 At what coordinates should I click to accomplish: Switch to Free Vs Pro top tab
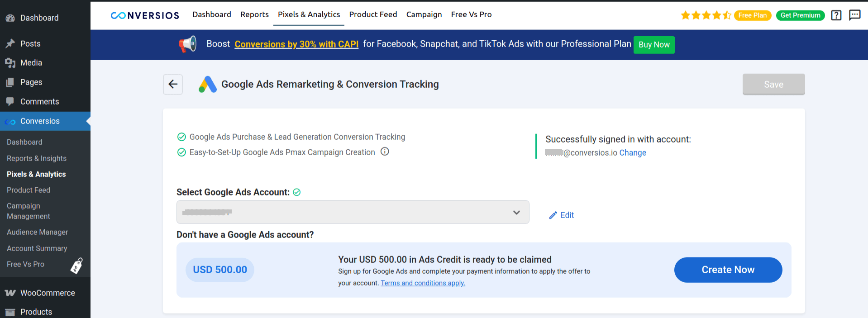[472, 14]
